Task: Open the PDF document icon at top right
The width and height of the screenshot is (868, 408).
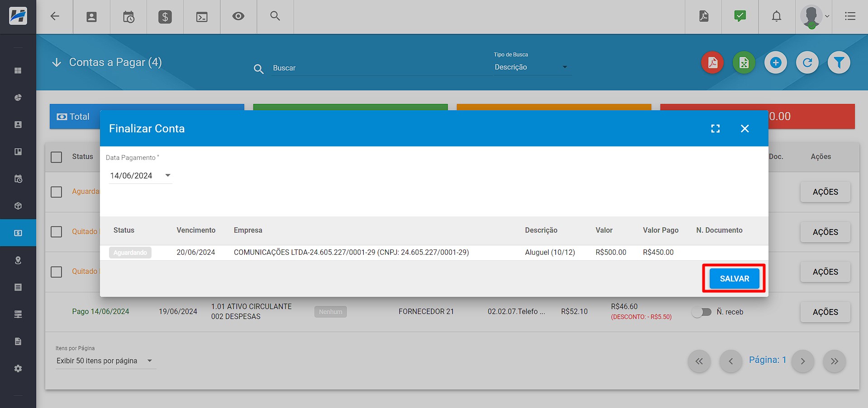Action: click(x=703, y=16)
